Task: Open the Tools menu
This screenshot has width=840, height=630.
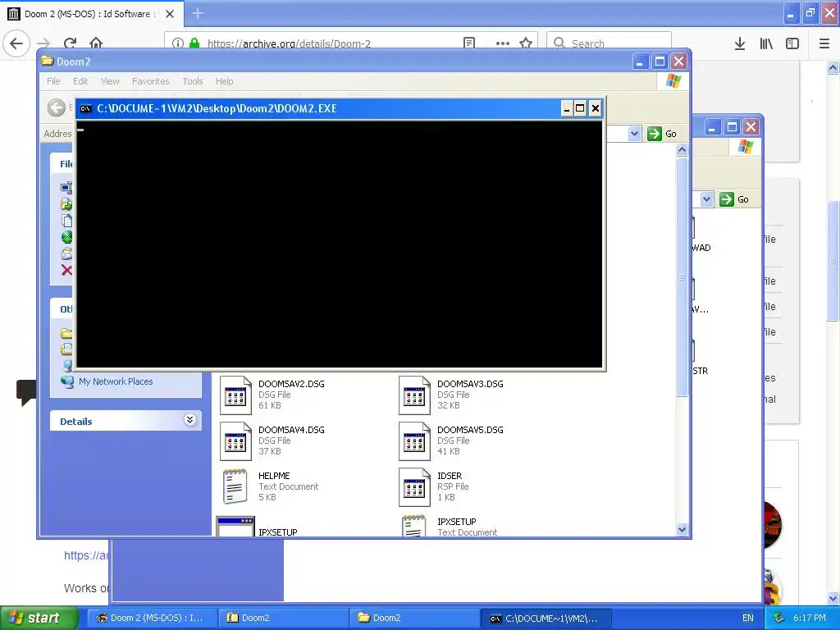Action: pos(192,81)
